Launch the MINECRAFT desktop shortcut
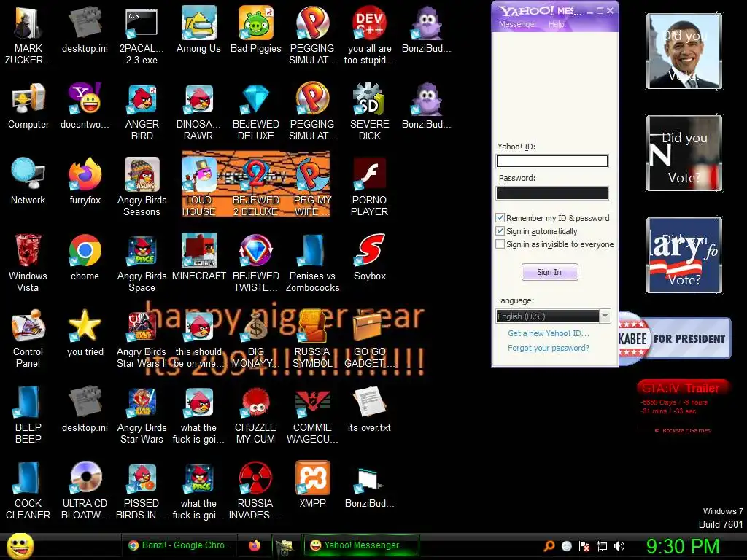The image size is (747, 560). [198, 257]
